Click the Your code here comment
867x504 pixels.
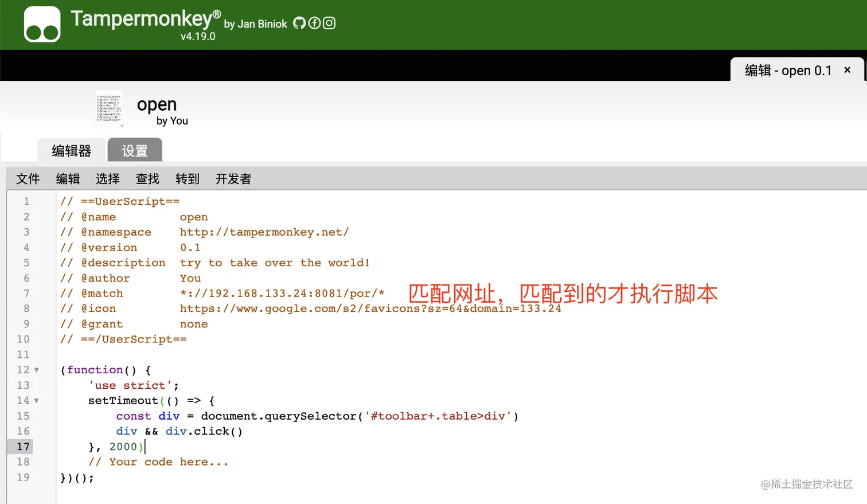pos(158,462)
